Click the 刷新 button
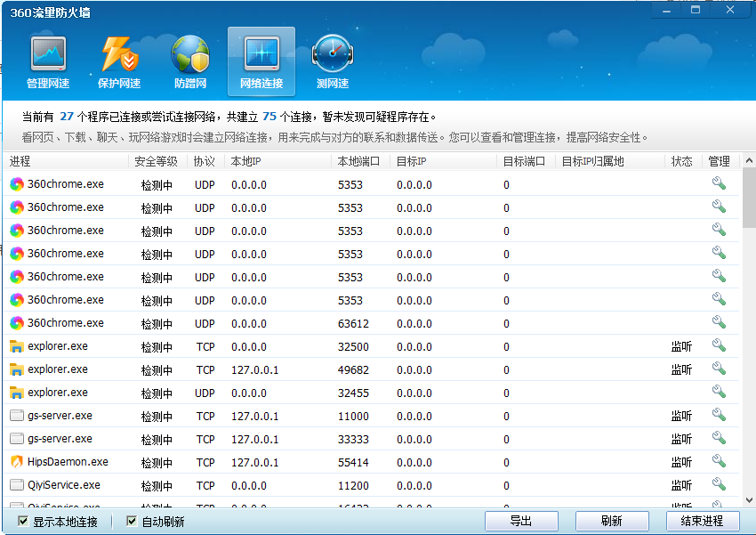756x535 pixels. tap(612, 521)
